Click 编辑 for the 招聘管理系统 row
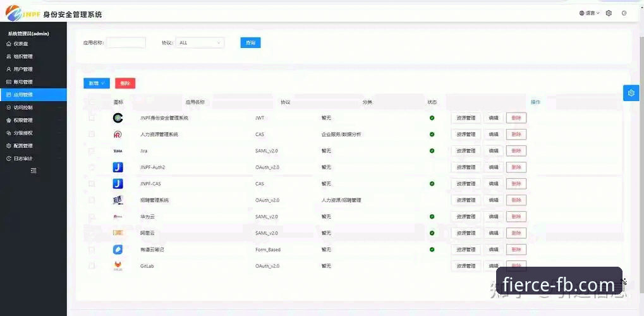644x316 pixels. coord(493,200)
